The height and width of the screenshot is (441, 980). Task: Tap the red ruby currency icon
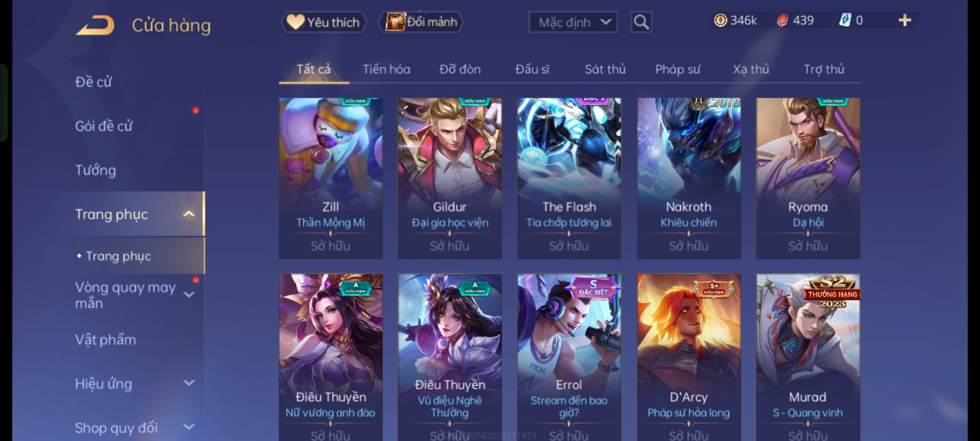click(782, 20)
